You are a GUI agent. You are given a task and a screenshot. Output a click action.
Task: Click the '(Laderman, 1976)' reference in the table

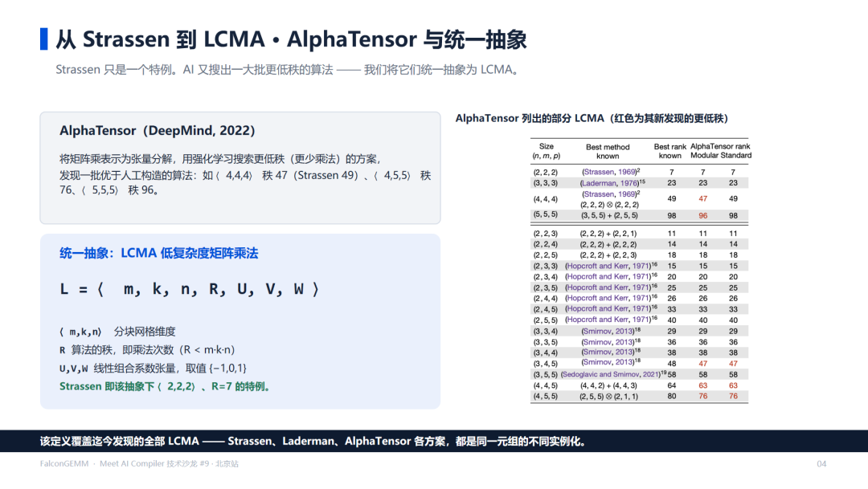(612, 182)
